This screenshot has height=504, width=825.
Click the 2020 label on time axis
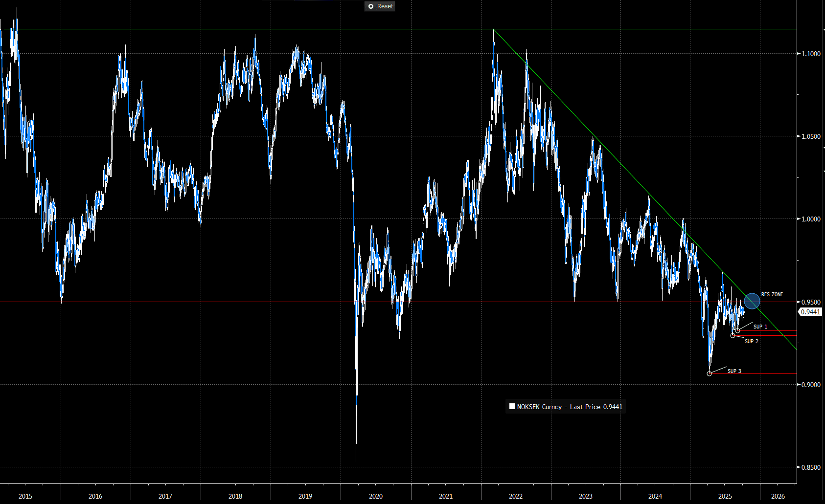(375, 496)
